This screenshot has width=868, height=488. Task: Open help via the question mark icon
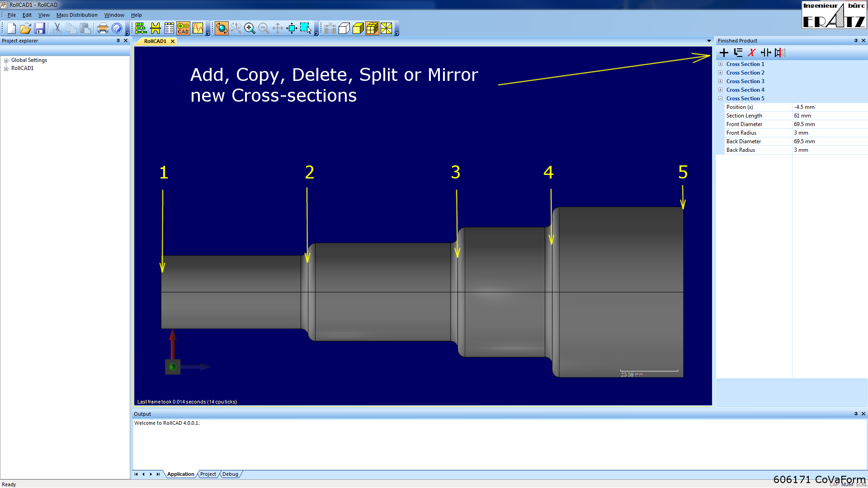117,28
